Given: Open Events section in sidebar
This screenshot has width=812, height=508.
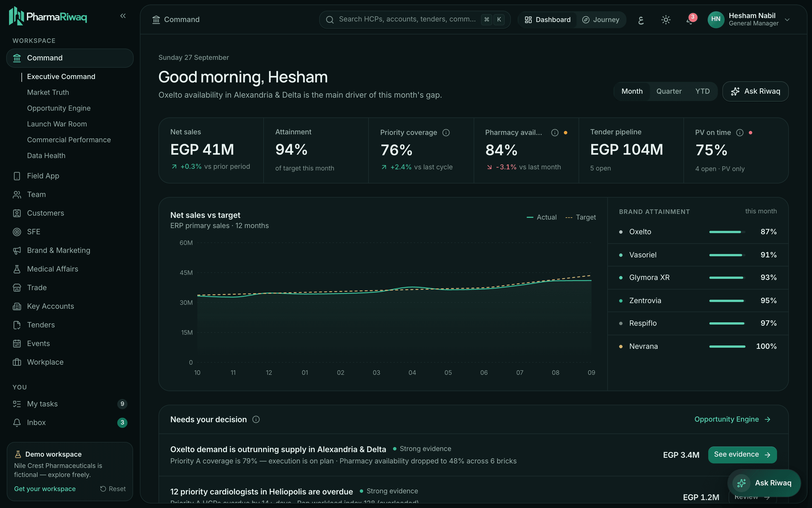Looking at the screenshot, I should (x=70, y=343).
